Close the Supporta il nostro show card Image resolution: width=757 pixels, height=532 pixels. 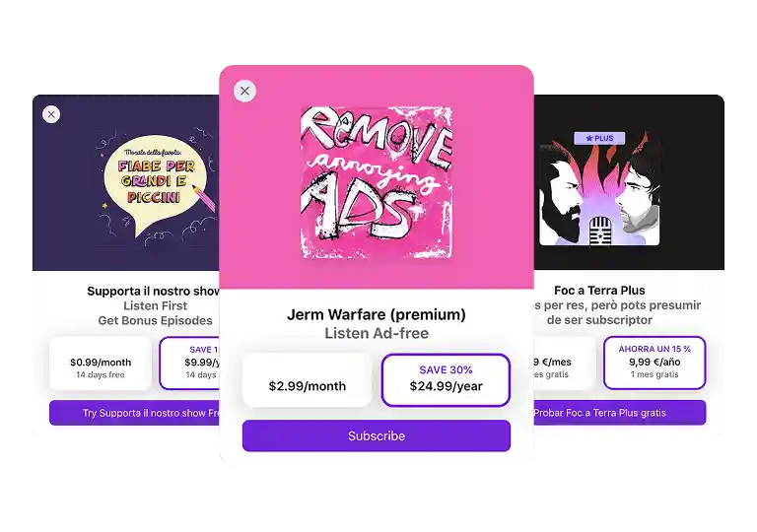[x=51, y=114]
